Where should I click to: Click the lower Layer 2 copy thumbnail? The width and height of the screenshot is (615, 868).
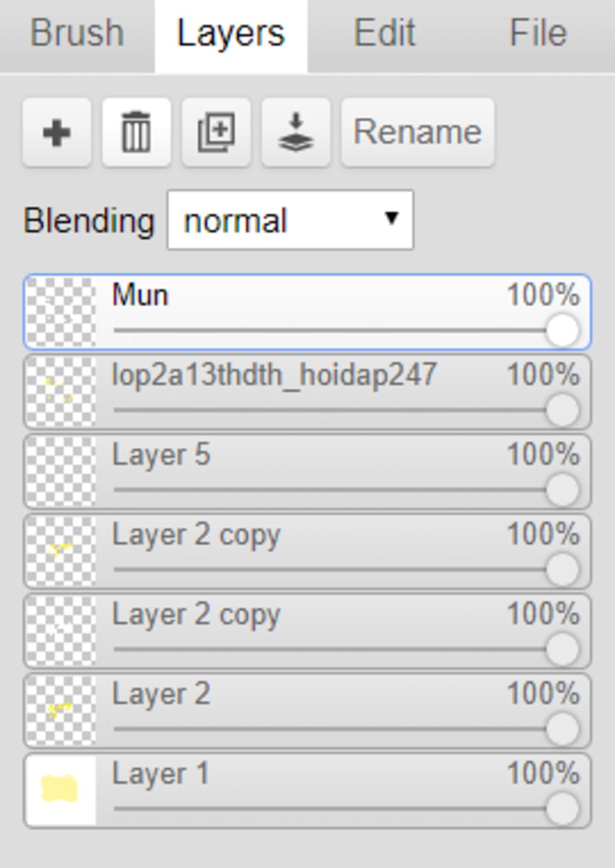pos(61,631)
